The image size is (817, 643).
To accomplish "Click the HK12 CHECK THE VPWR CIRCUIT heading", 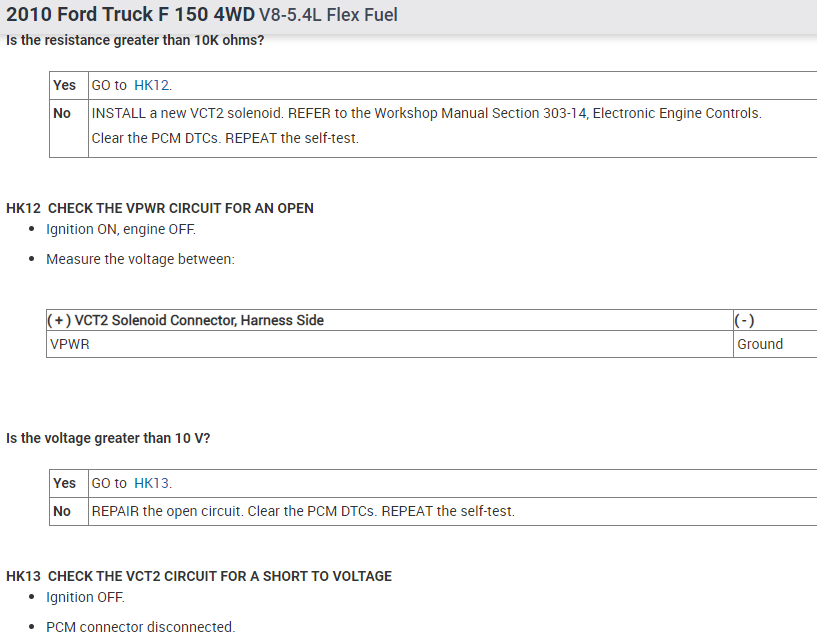I will tap(160, 208).
